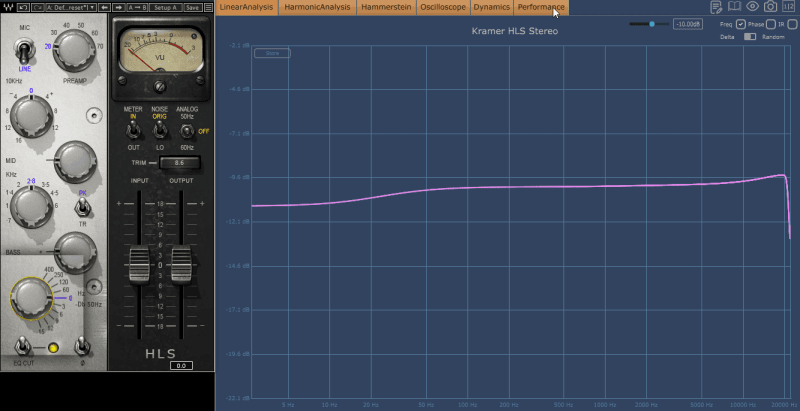Viewport: 800px width, 411px height.
Task: Open the manual book icon
Action: point(734,7)
